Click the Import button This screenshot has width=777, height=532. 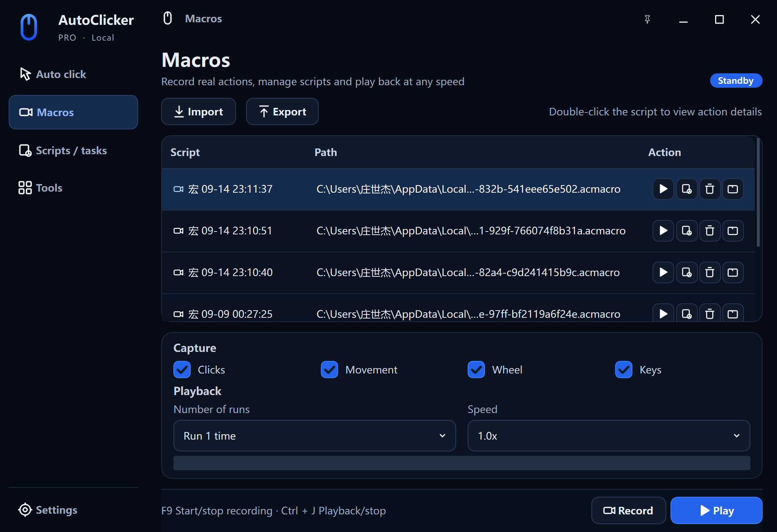199,111
